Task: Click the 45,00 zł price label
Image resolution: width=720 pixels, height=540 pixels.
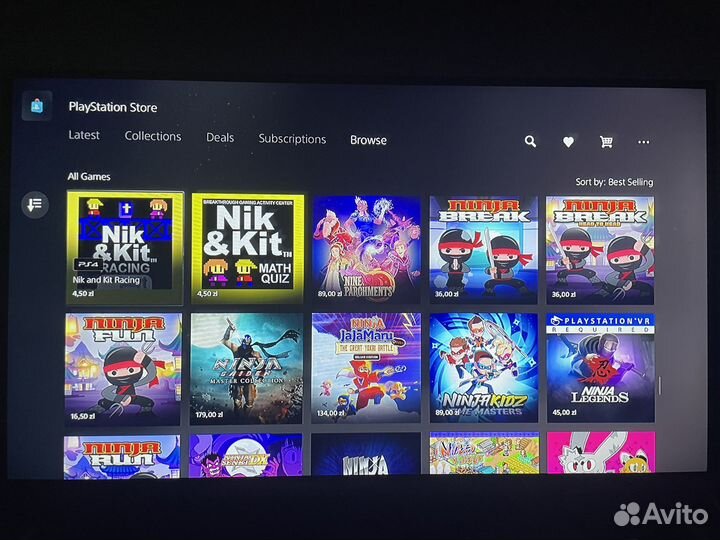Action: [564, 412]
